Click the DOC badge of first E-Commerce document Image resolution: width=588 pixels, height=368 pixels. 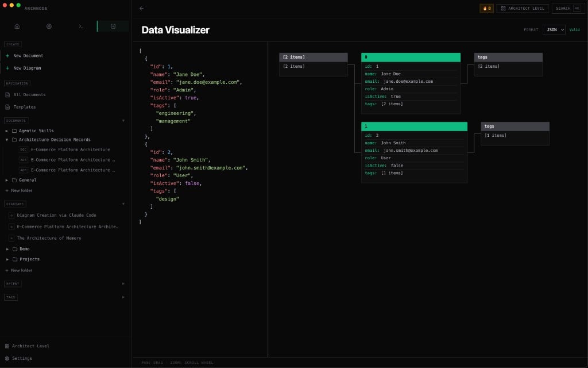23,149
